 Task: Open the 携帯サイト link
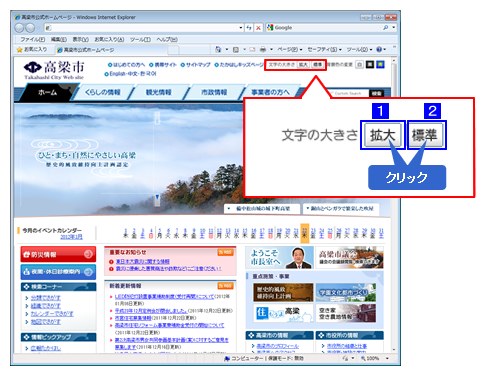pos(163,65)
